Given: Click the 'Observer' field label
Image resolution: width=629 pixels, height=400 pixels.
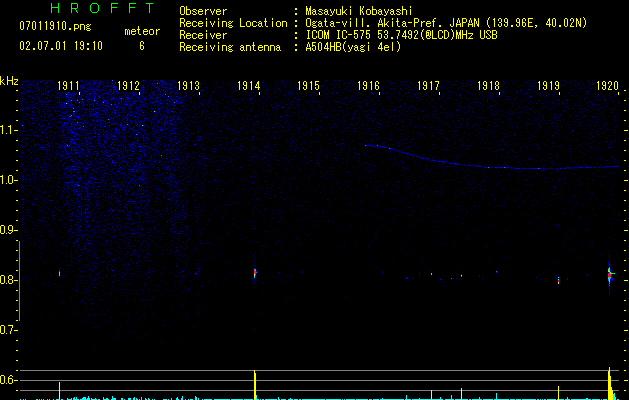Looking at the screenshot, I should 203,11.
